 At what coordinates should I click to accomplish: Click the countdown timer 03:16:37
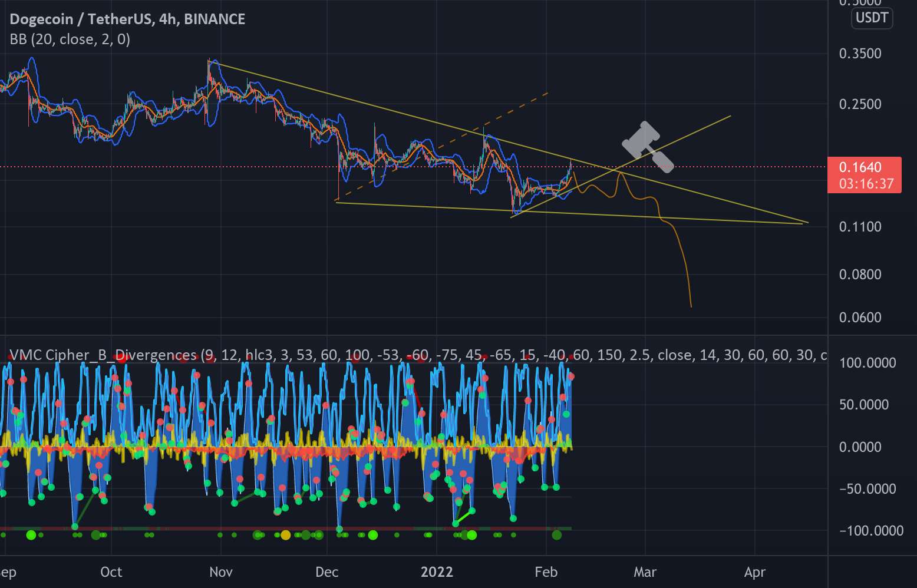866,184
